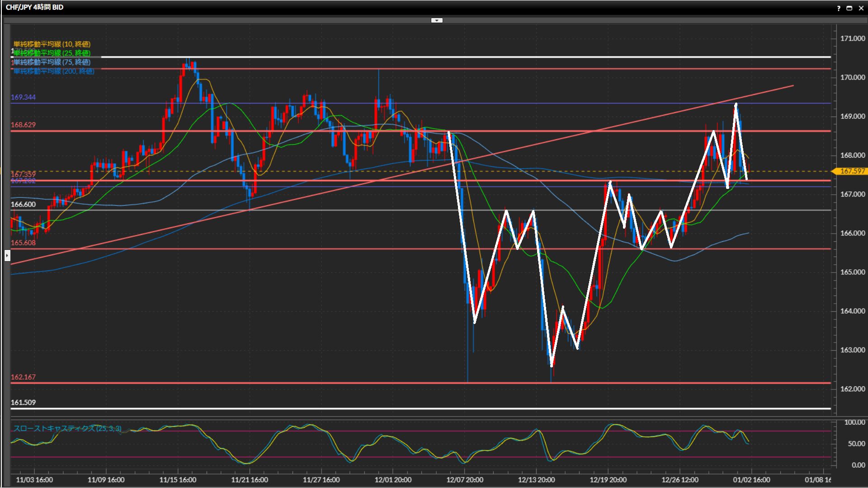Click the current price tag 167.597
This screenshot has height=488, width=868.
pos(852,171)
